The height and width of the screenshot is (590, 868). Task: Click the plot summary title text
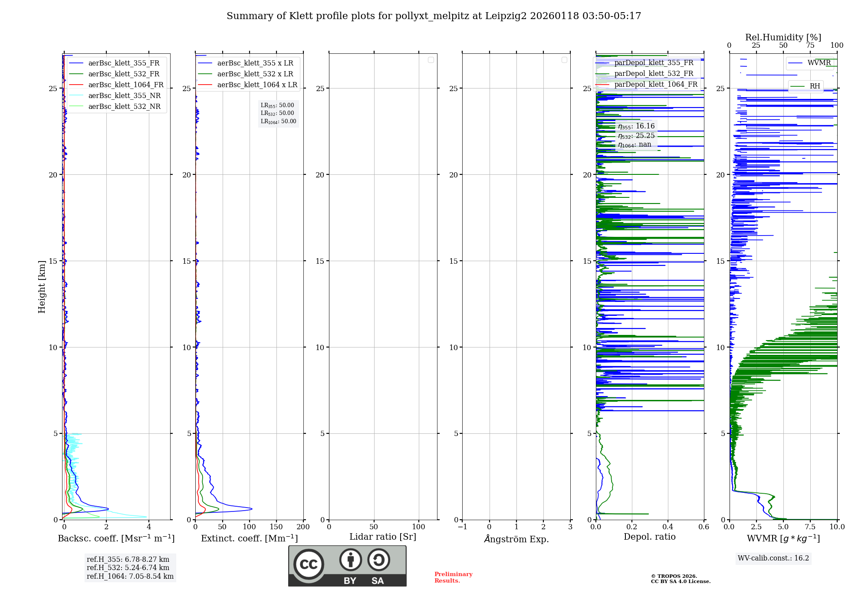(x=434, y=16)
